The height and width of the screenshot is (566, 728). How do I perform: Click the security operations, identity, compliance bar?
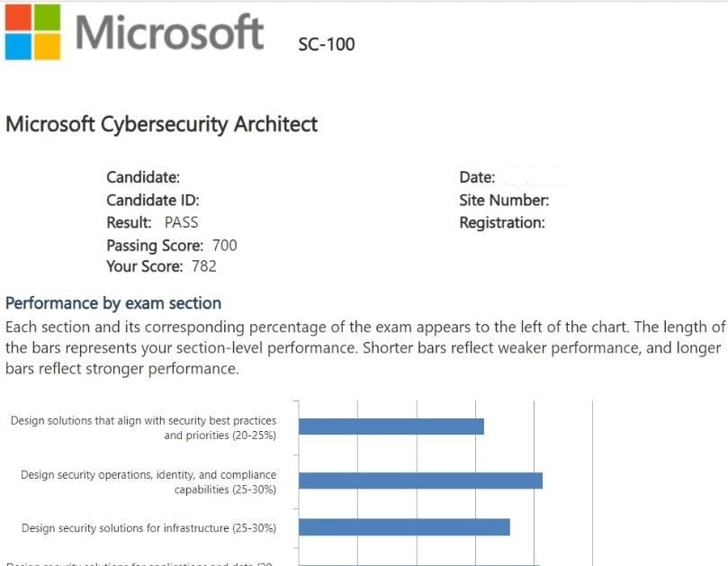[420, 481]
